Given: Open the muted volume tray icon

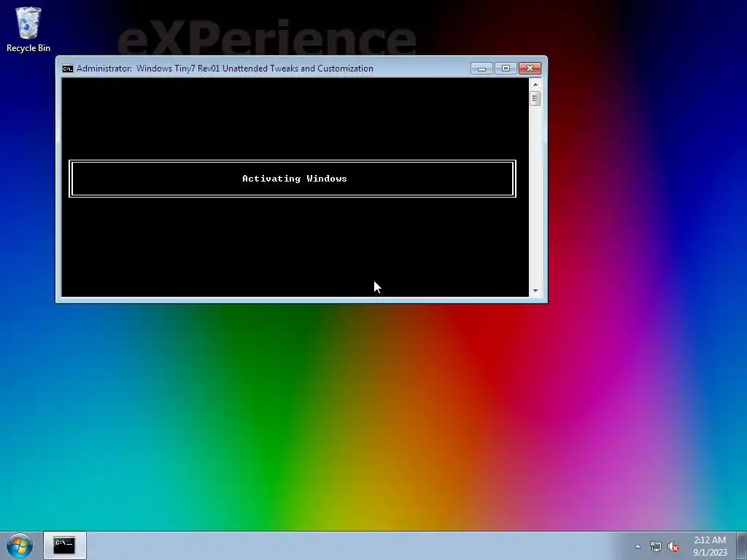Looking at the screenshot, I should pyautogui.click(x=673, y=547).
